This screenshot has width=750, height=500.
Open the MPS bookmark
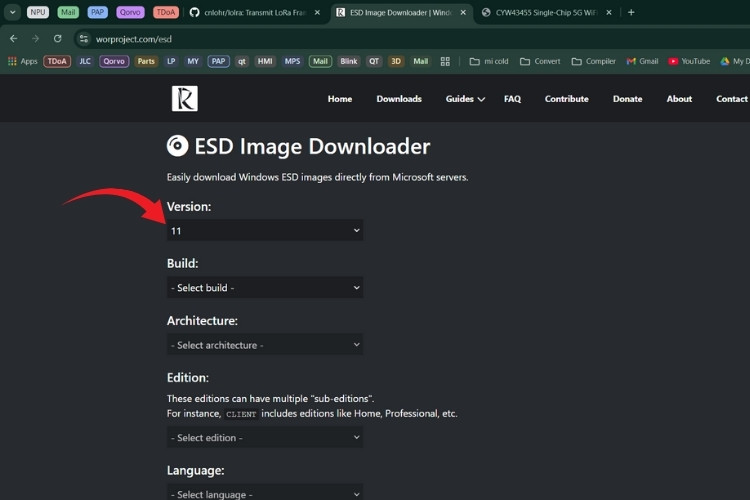[292, 61]
